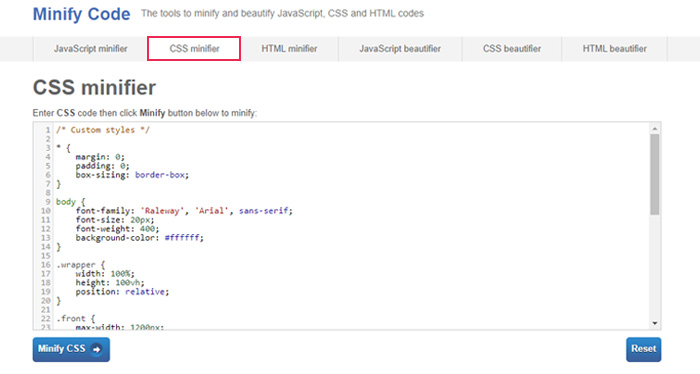The image size is (700, 374).
Task: Click the '.front {' selector line
Action: coord(75,319)
